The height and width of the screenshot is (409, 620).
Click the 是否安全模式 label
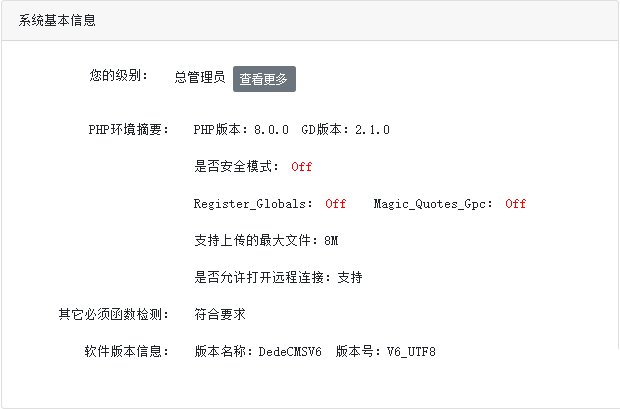coord(236,167)
